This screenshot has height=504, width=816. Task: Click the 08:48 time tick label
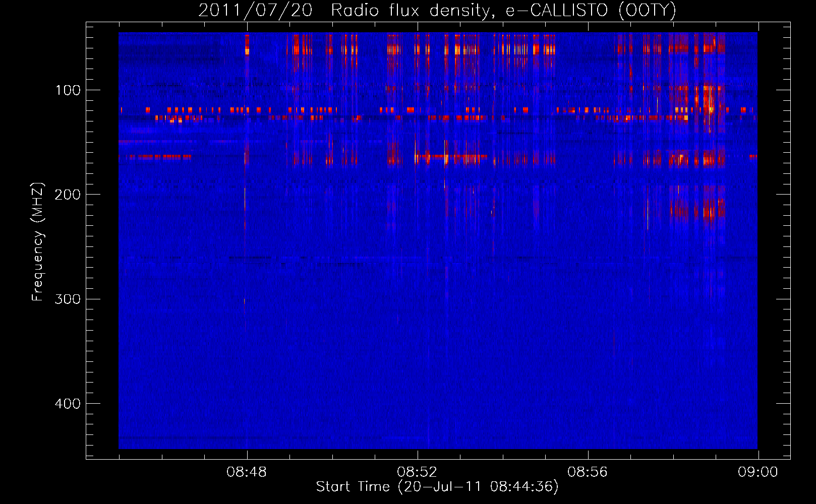(x=247, y=472)
